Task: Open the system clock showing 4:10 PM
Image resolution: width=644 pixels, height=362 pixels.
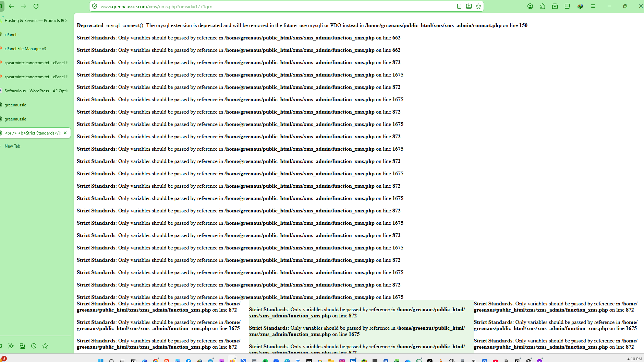Action: tap(634, 359)
